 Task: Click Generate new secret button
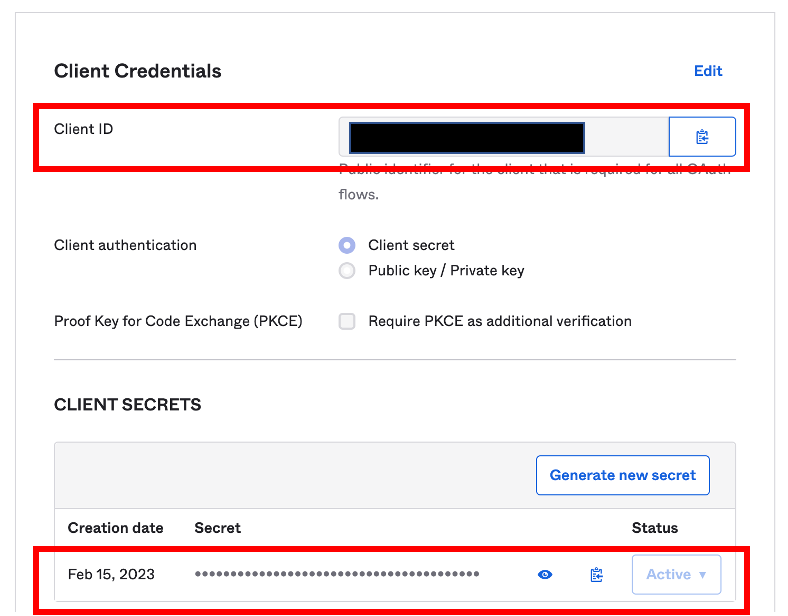(622, 475)
